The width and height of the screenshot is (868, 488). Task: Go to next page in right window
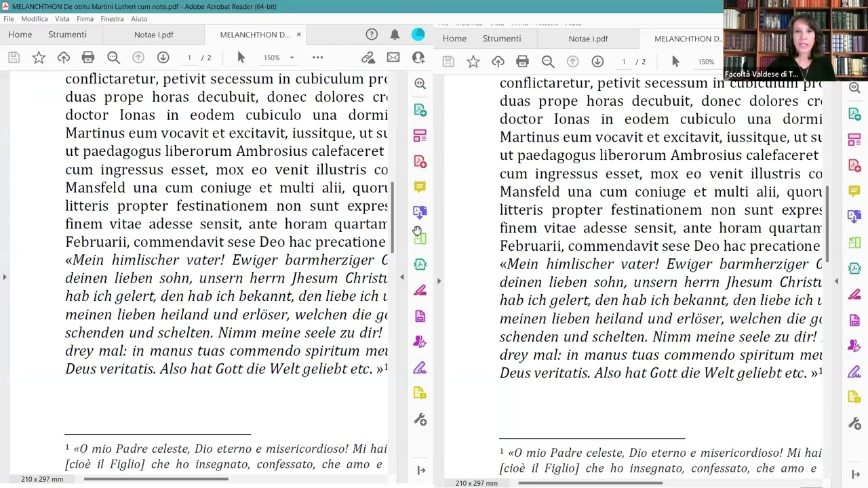tap(597, 62)
